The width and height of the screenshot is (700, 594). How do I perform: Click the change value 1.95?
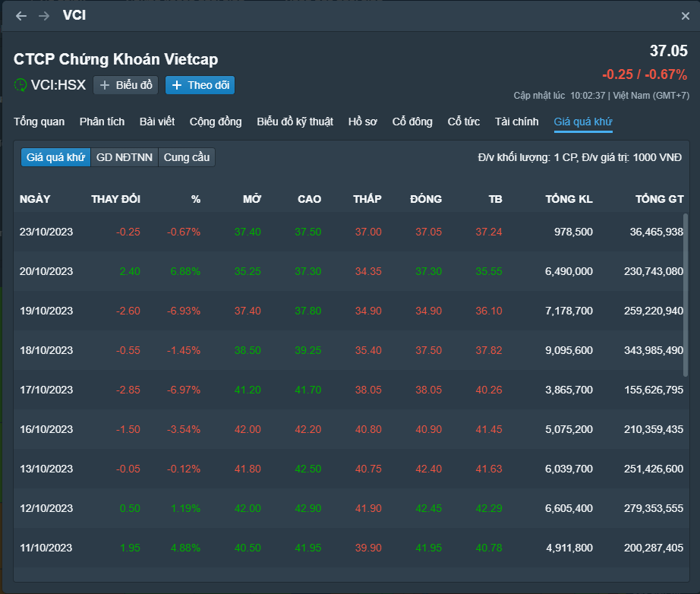pos(130,548)
